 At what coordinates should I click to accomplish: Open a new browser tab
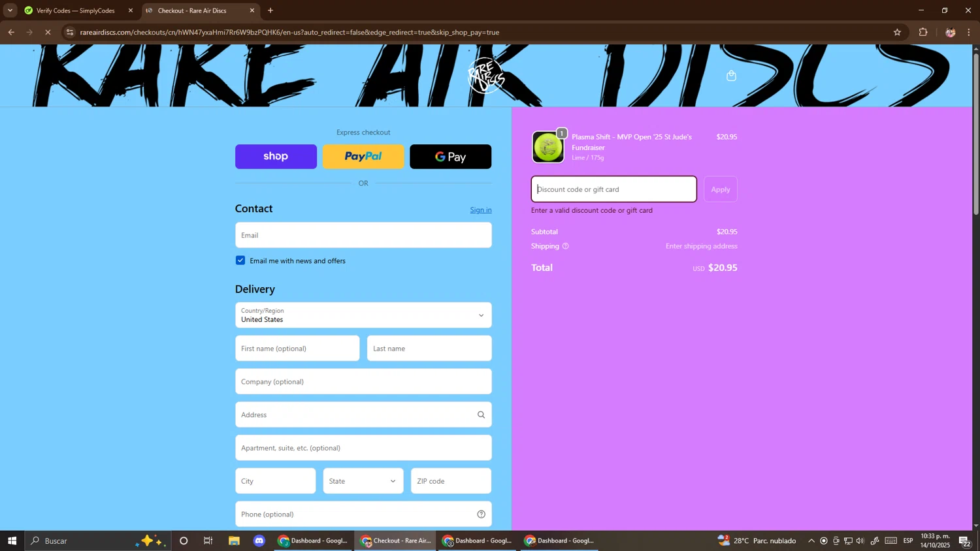click(x=270, y=10)
